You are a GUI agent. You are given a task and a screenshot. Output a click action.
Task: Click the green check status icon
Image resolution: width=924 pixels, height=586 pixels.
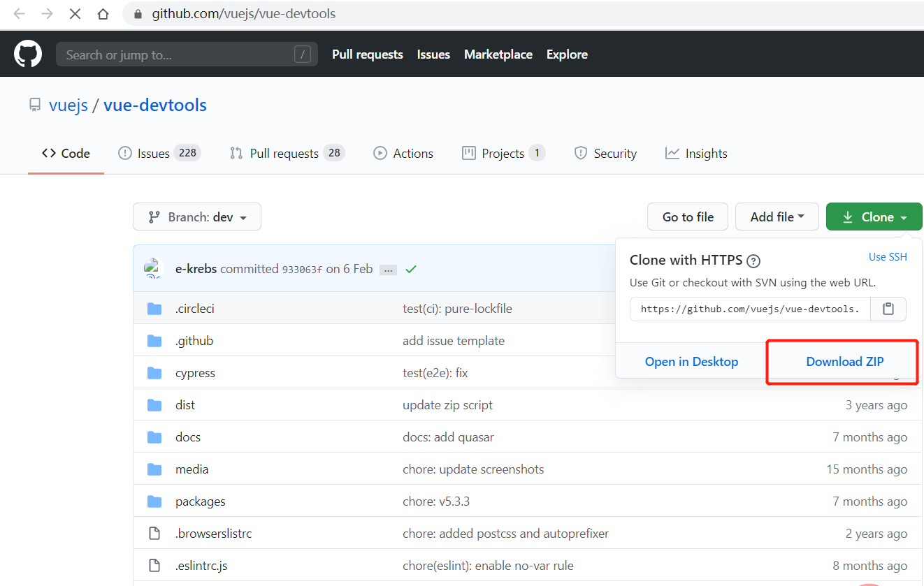click(x=411, y=269)
